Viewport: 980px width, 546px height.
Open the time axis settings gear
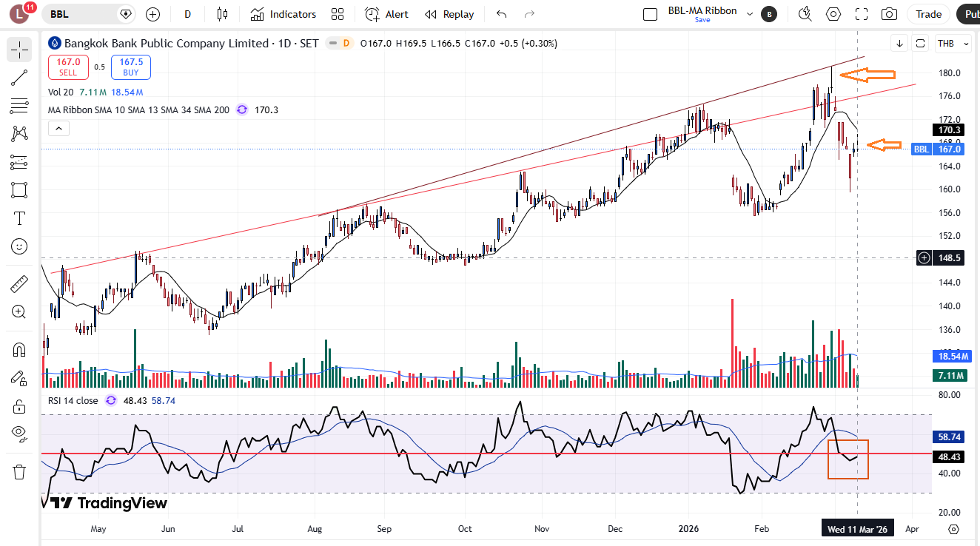954,529
